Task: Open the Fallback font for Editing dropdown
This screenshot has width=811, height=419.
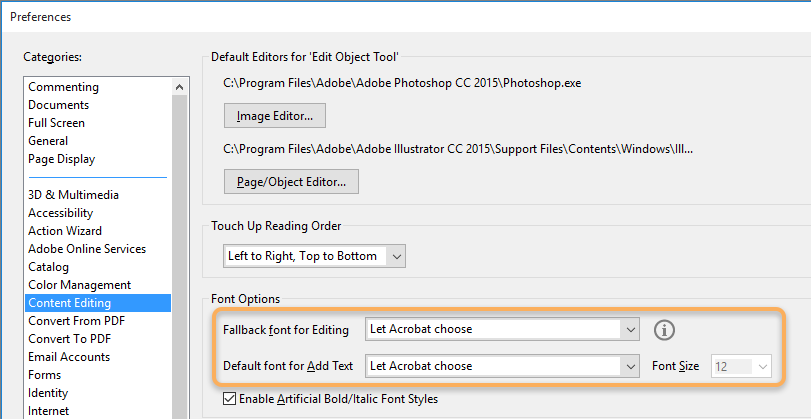Action: pyautogui.click(x=503, y=329)
